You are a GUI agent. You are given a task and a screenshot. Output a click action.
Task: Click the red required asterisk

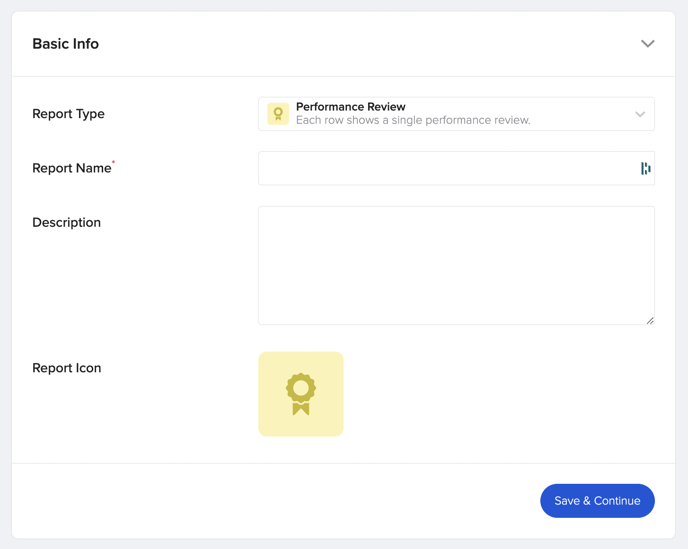pos(113,162)
